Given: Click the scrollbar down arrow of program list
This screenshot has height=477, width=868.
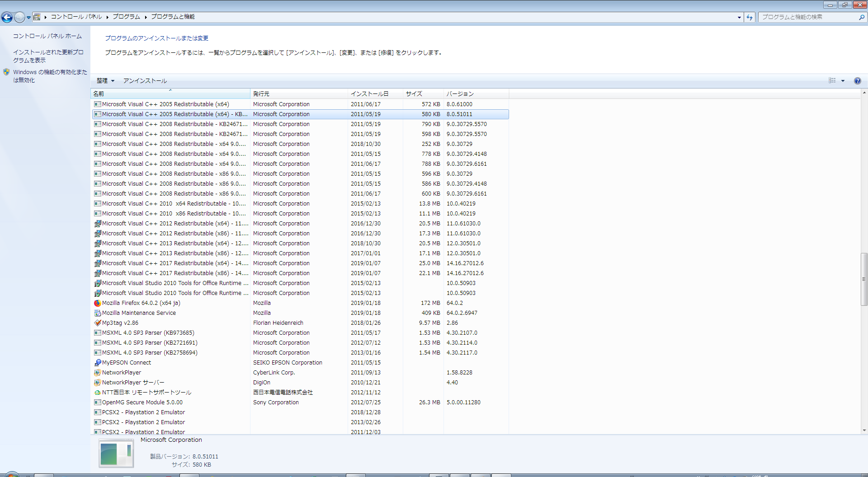Looking at the screenshot, I should (x=864, y=430).
